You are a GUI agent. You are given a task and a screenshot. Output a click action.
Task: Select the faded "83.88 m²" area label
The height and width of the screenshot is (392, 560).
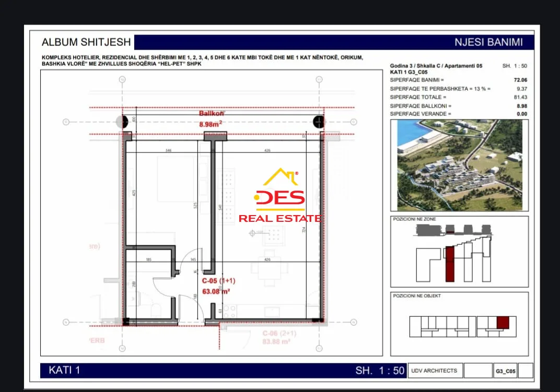coord(276,342)
